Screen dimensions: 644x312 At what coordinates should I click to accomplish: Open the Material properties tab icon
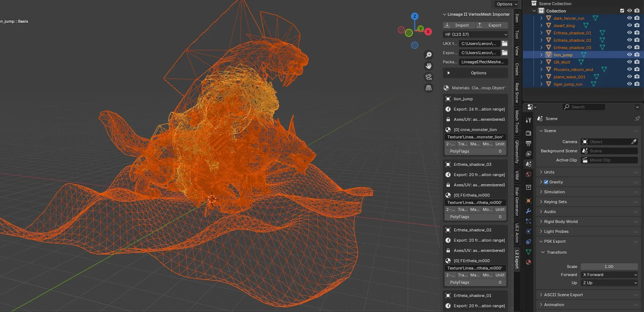[x=528, y=262]
